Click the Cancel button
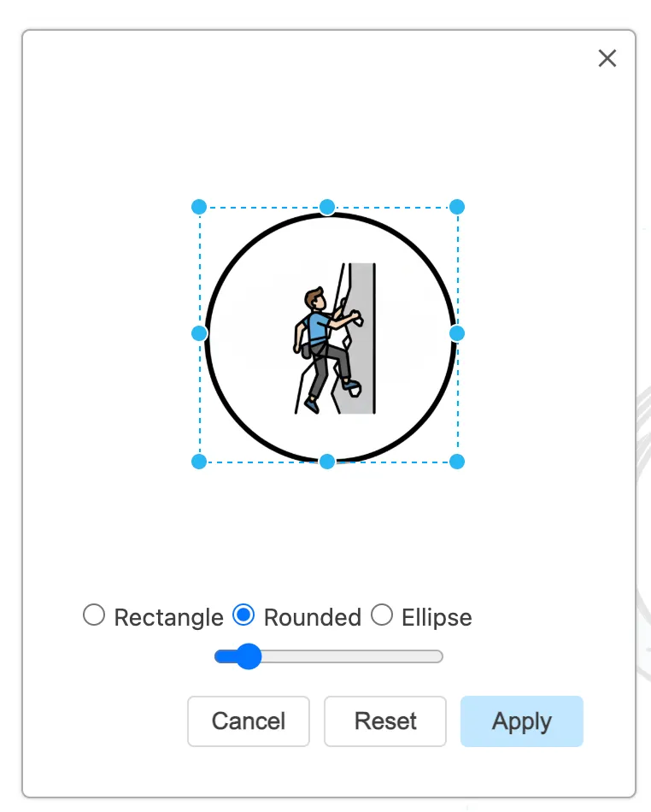The image size is (651, 812). click(248, 721)
